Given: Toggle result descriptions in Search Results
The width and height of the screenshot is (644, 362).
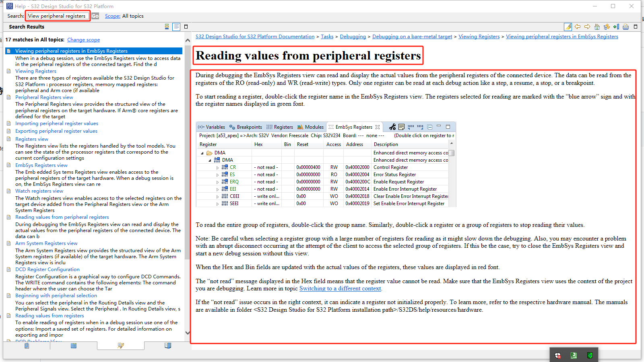Looking at the screenshot, I should coord(176,27).
